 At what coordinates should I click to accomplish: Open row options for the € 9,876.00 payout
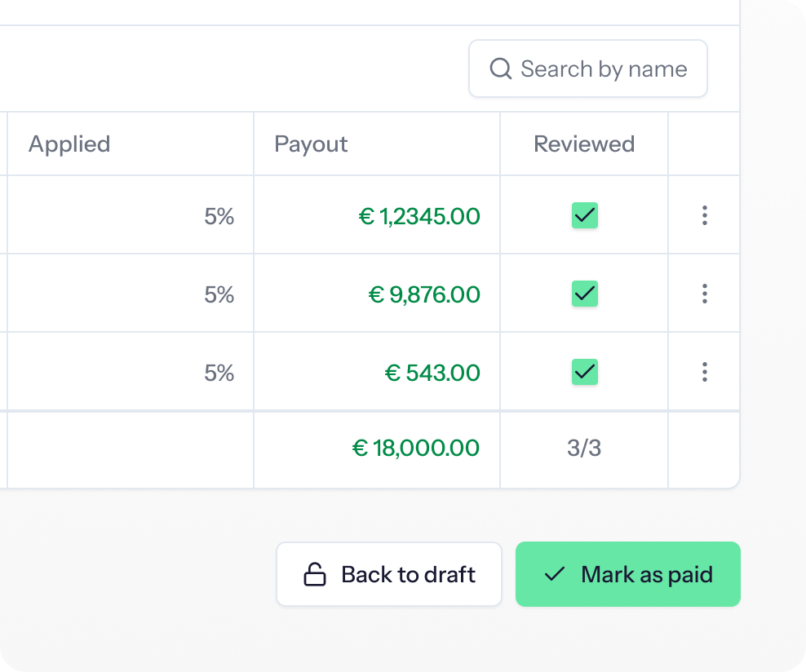[x=704, y=294]
